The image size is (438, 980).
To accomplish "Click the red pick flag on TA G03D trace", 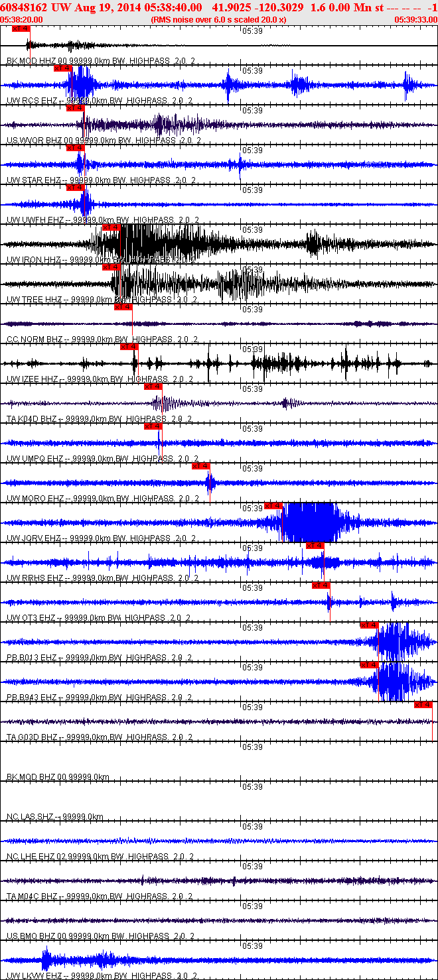I will [x=423, y=705].
